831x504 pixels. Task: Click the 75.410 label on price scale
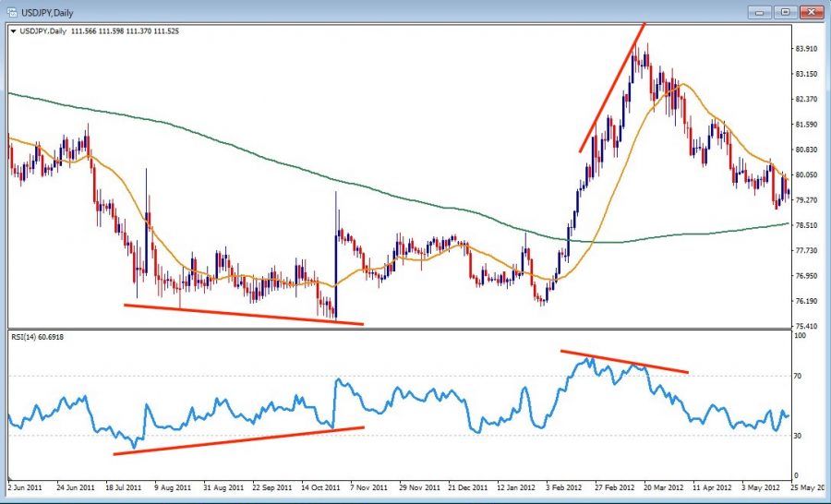(x=808, y=326)
